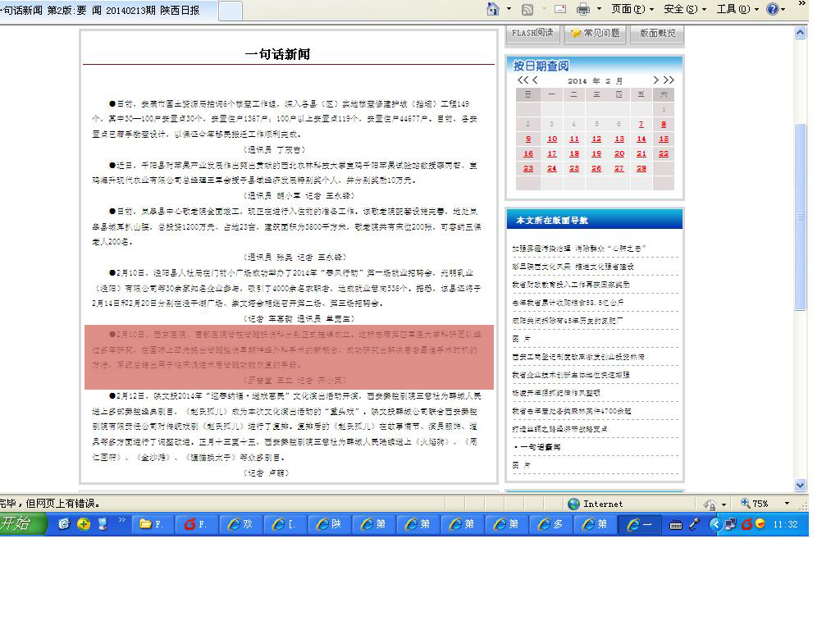Go to next month in calendar
840x630 pixels.
click(655, 80)
